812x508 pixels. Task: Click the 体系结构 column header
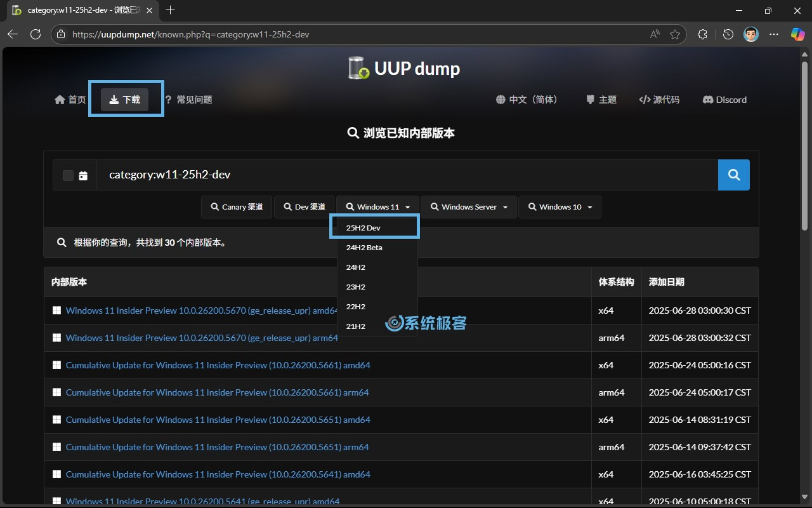tap(616, 282)
